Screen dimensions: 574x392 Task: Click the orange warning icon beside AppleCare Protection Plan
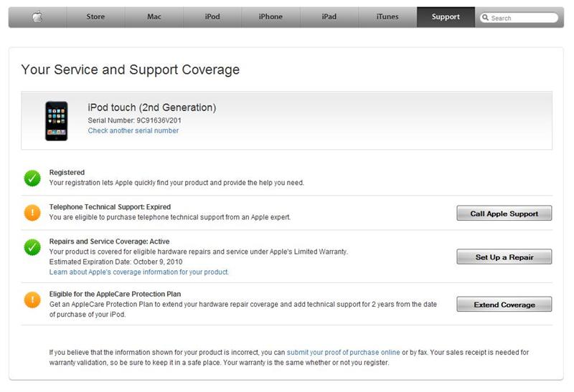click(32, 300)
